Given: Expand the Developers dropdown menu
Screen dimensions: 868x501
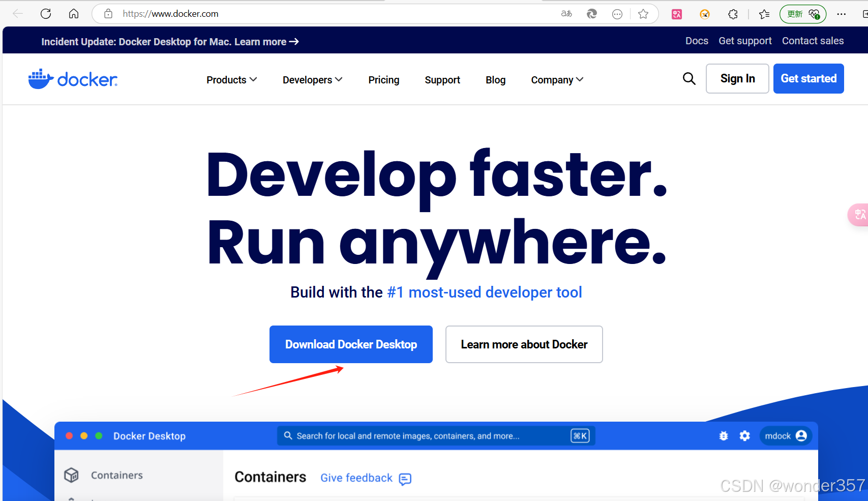Looking at the screenshot, I should pyautogui.click(x=313, y=80).
